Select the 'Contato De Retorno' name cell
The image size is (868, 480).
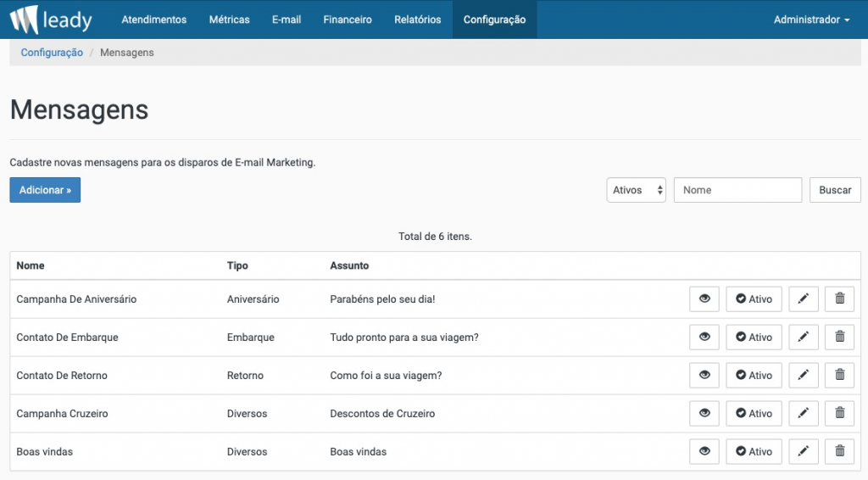[61, 376]
